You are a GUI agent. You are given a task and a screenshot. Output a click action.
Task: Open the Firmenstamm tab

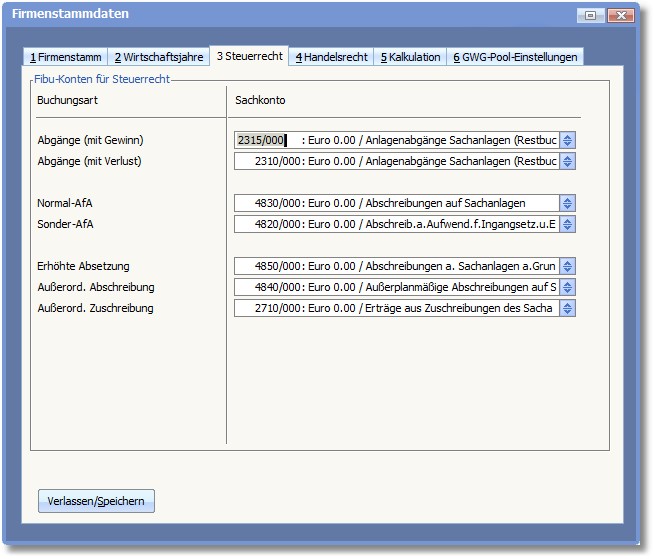click(x=64, y=57)
